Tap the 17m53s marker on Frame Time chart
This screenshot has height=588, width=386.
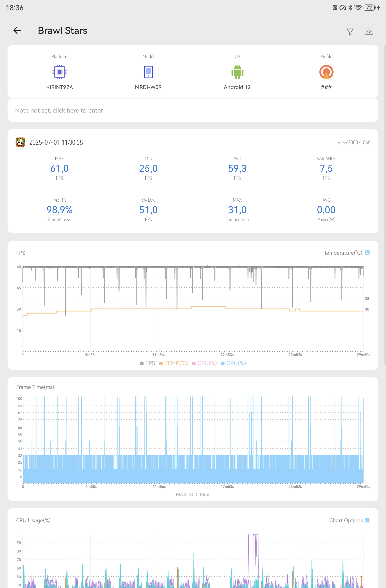tap(227, 486)
